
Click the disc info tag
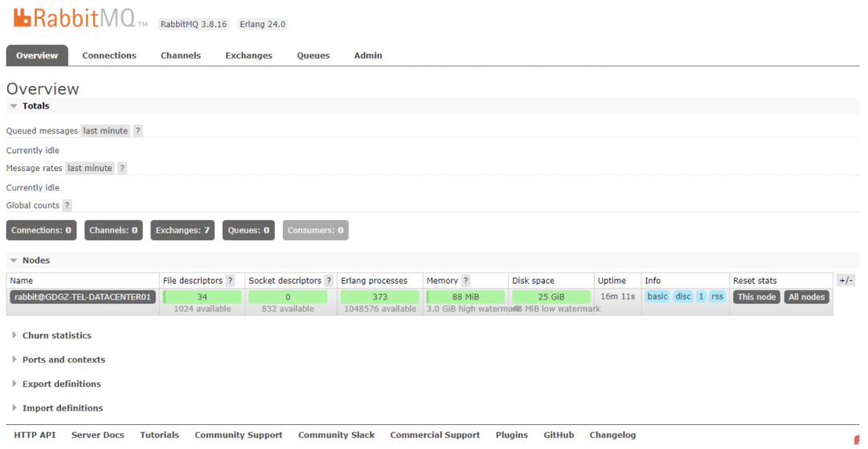(x=684, y=296)
